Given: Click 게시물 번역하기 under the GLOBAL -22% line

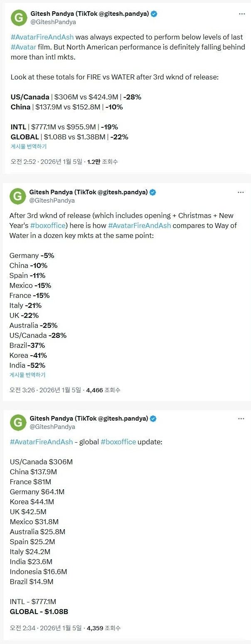Looking at the screenshot, I should click(29, 146).
